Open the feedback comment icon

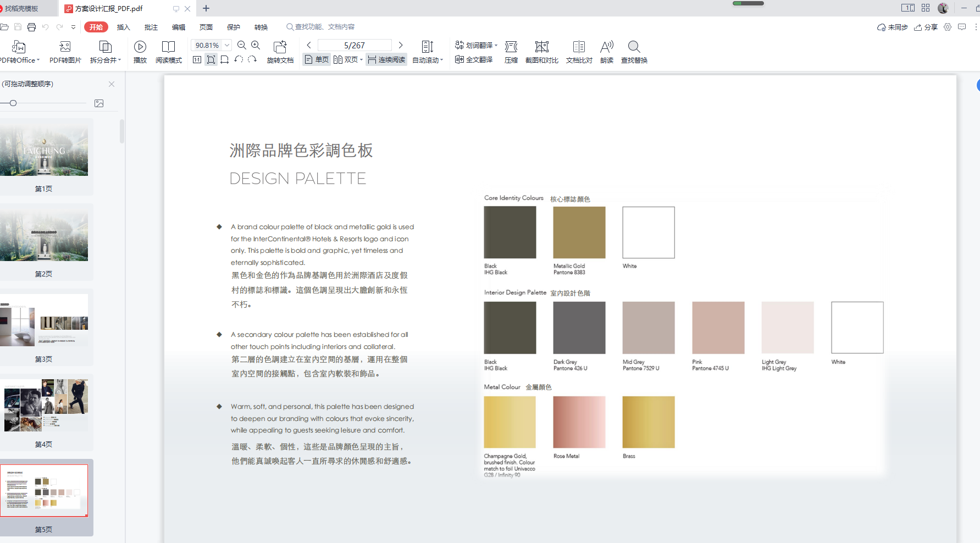coord(962,27)
